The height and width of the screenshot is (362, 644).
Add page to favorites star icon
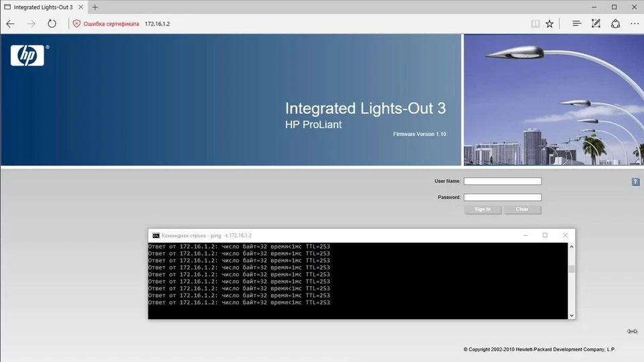click(549, 24)
